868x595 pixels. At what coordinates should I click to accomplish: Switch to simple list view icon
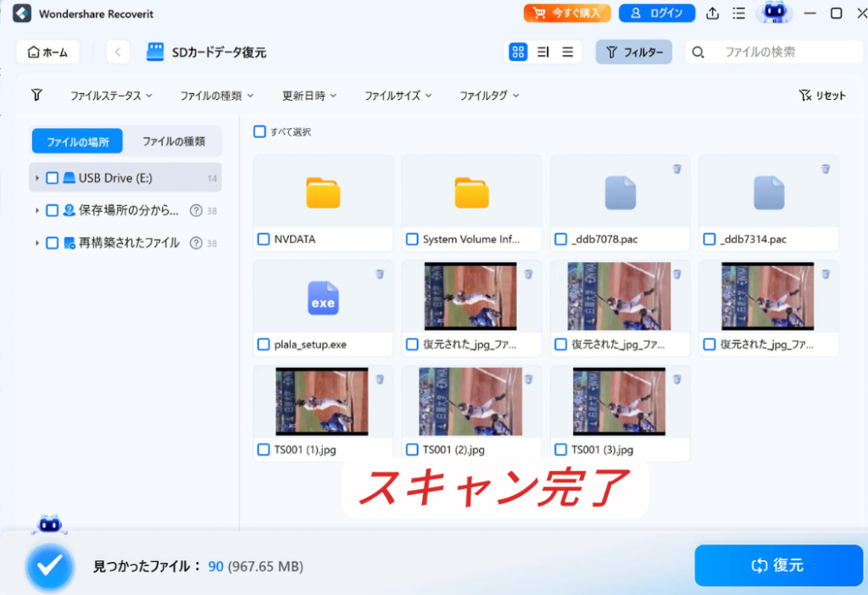pyautogui.click(x=568, y=53)
